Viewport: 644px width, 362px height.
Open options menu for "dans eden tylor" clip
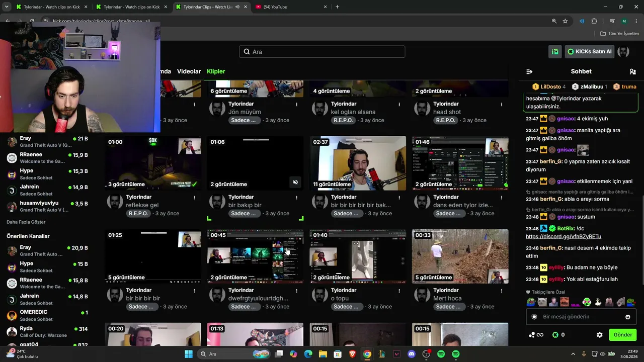502,198
